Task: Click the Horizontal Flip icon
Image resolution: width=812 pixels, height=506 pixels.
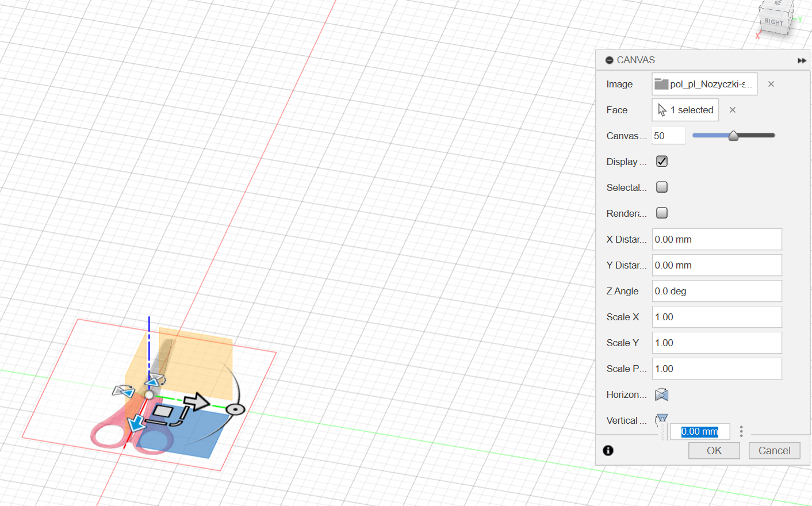Action: pos(661,394)
